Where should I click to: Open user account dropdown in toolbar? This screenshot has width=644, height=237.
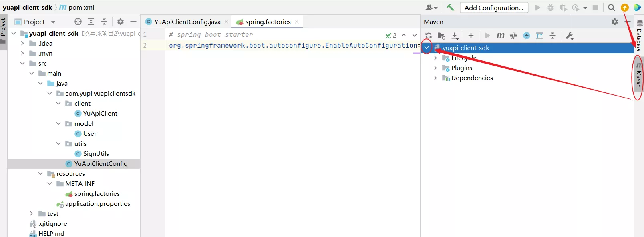pyautogui.click(x=431, y=8)
